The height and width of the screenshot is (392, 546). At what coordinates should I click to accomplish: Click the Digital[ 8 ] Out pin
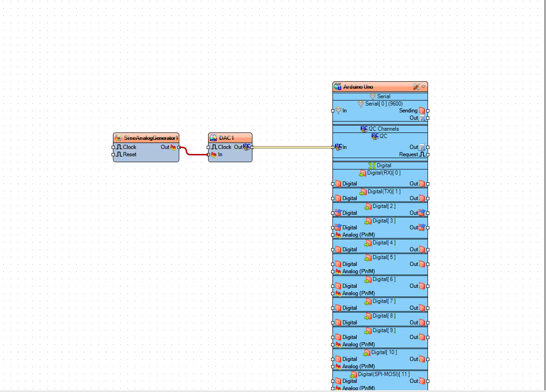click(x=428, y=323)
